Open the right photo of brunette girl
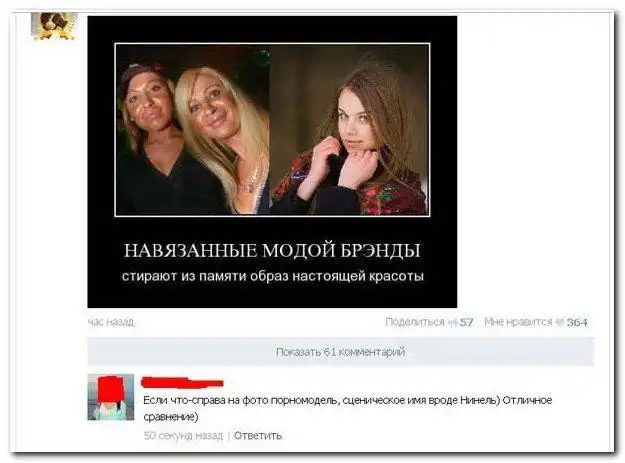625x463 pixels. coord(349,130)
